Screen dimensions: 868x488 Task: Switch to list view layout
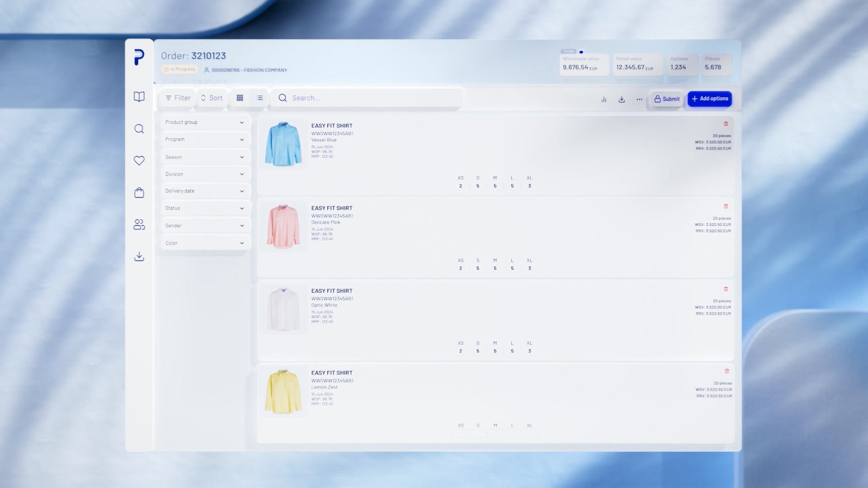tap(259, 98)
